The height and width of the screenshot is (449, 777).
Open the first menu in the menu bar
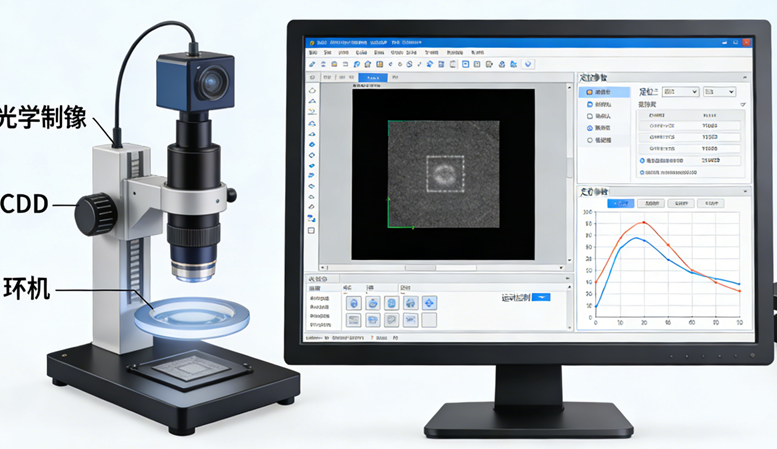coord(312,51)
